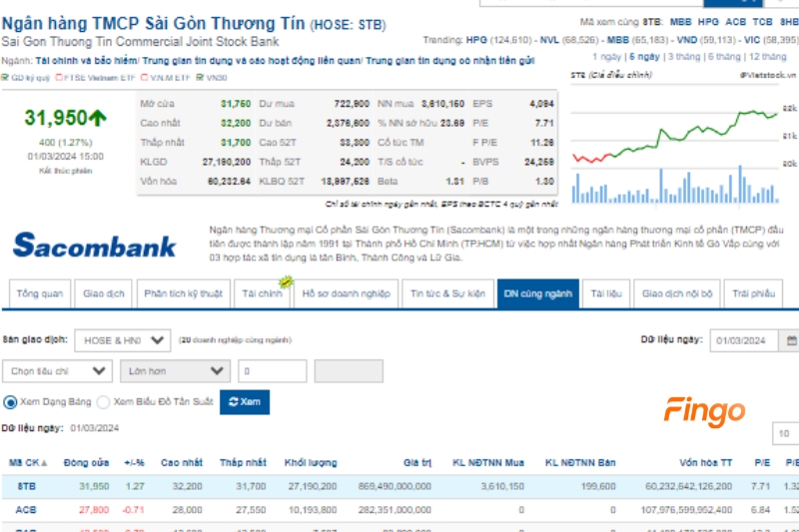Sort by Cao nhất column header
The height and width of the screenshot is (532, 799).
[182, 463]
